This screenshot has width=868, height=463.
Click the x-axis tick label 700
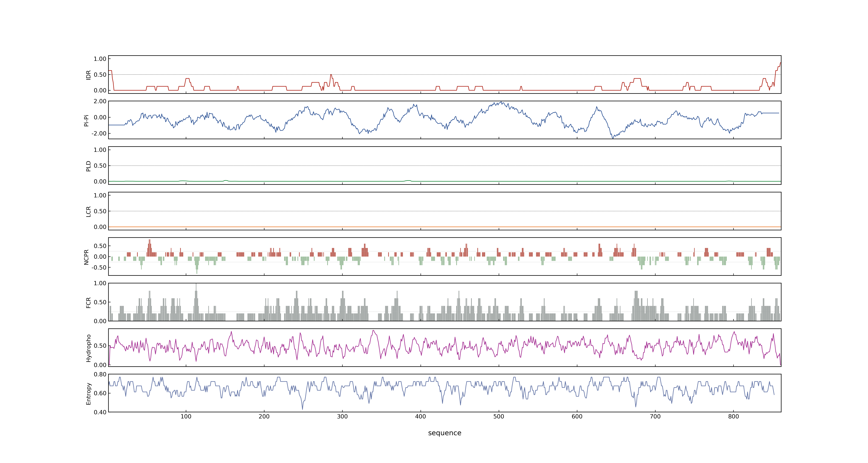pyautogui.click(x=655, y=416)
